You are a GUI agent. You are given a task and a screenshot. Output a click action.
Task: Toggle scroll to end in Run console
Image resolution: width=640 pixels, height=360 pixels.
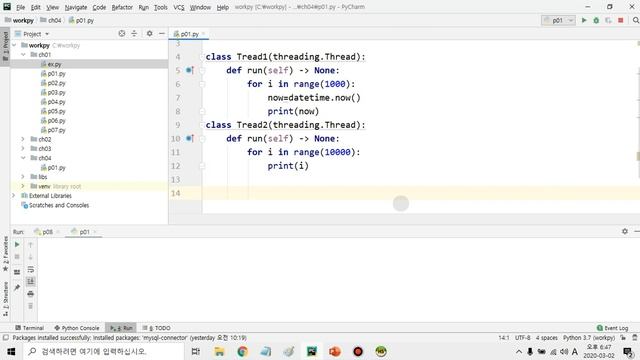click(31, 282)
